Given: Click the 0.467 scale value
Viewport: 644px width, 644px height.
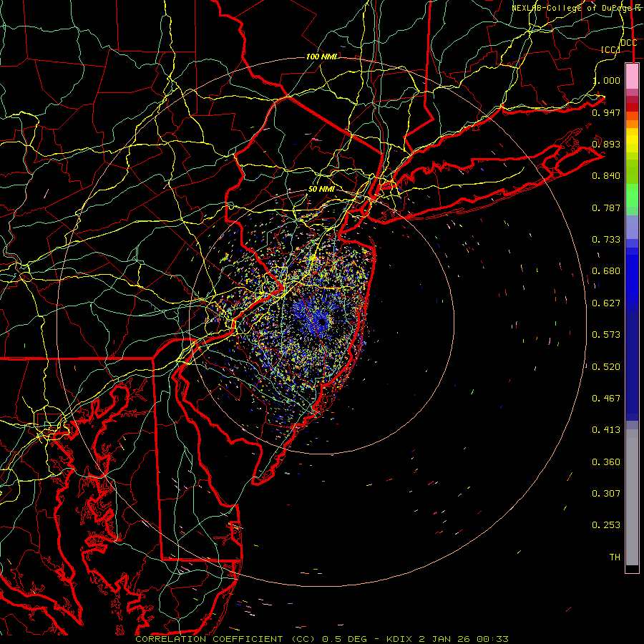Looking at the screenshot, I should point(606,399).
